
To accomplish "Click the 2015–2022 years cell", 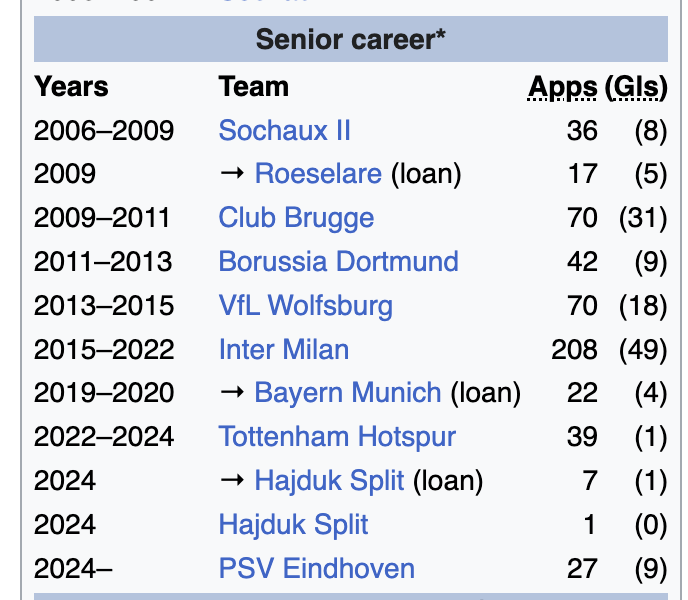I will [104, 349].
